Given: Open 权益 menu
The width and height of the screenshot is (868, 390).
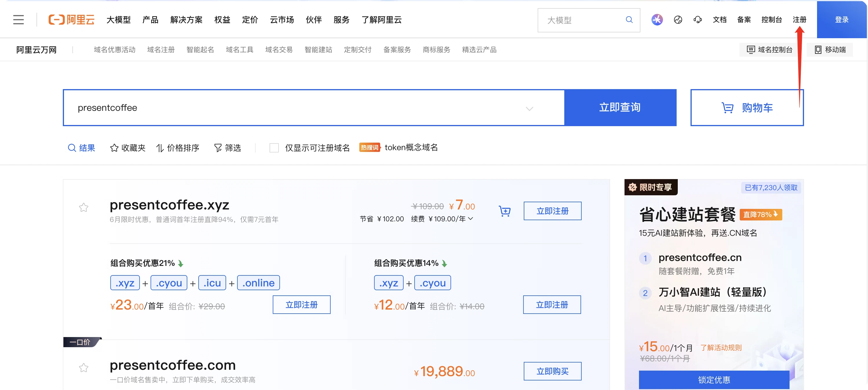Looking at the screenshot, I should [x=222, y=20].
